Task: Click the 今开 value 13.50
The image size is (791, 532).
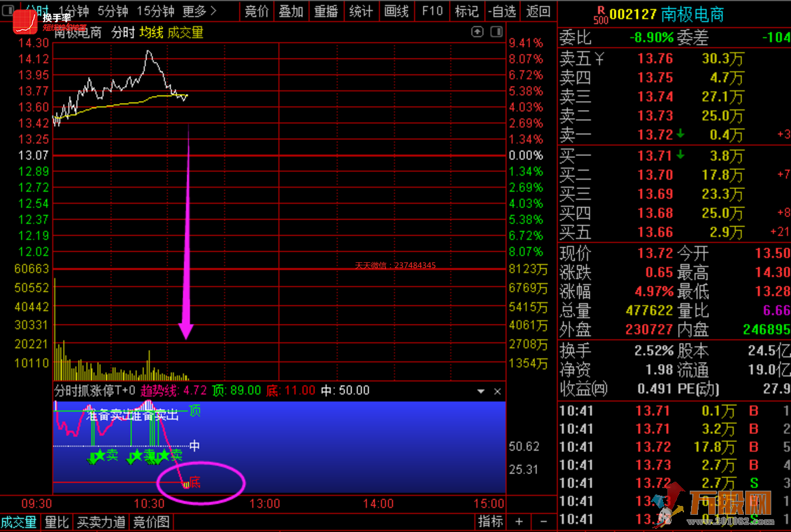Action: pyautogui.click(x=773, y=254)
